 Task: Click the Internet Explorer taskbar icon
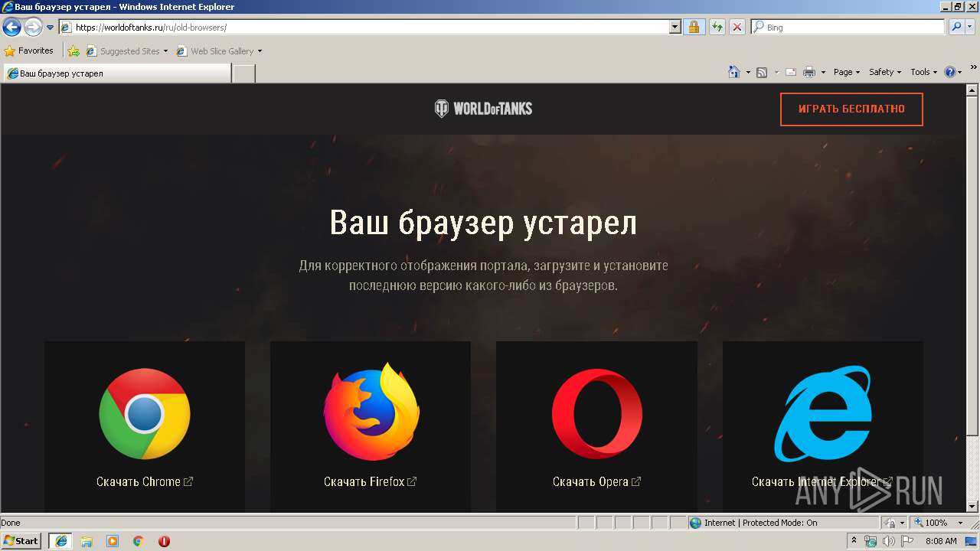(x=61, y=541)
